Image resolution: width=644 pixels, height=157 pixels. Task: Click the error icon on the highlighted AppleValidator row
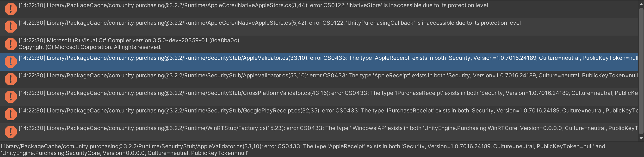pyautogui.click(x=10, y=62)
